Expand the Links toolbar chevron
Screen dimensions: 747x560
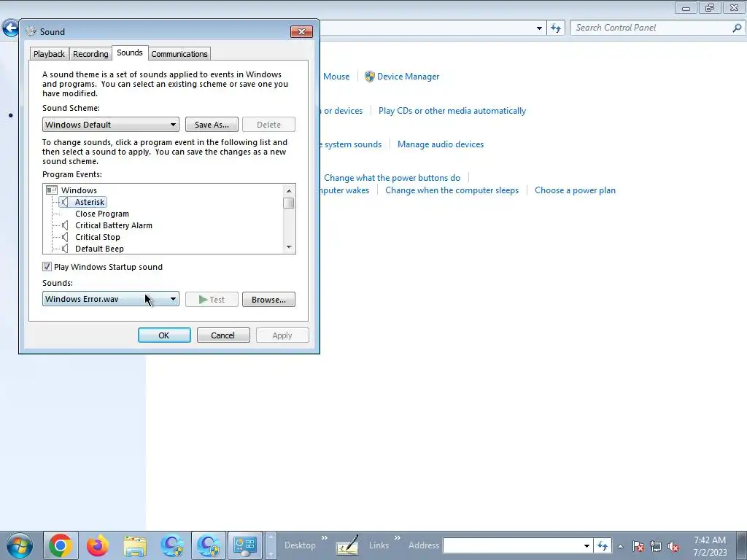click(398, 538)
